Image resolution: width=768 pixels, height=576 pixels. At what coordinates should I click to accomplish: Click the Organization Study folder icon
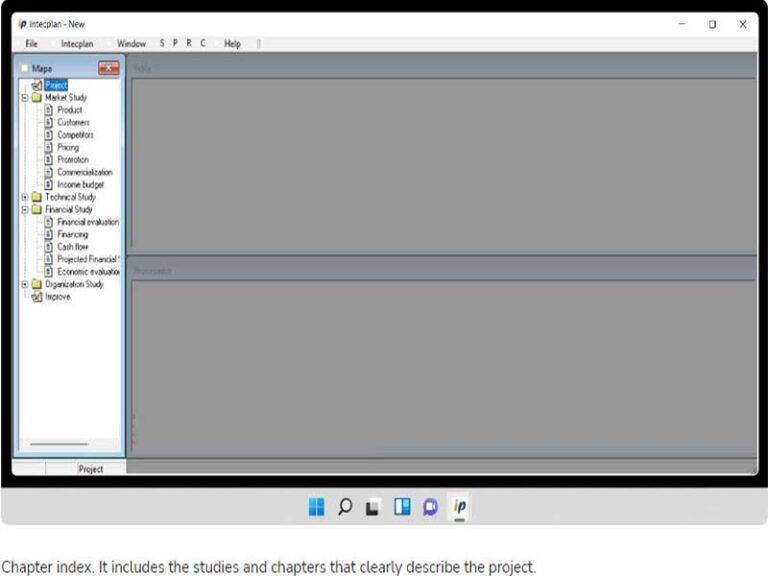click(37, 284)
